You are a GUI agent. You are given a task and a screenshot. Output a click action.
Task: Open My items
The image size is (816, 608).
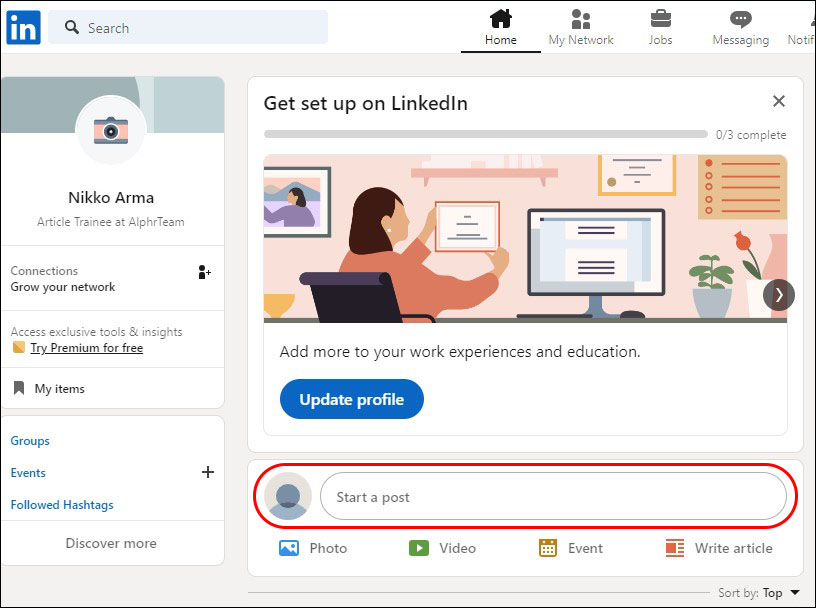coord(113,388)
